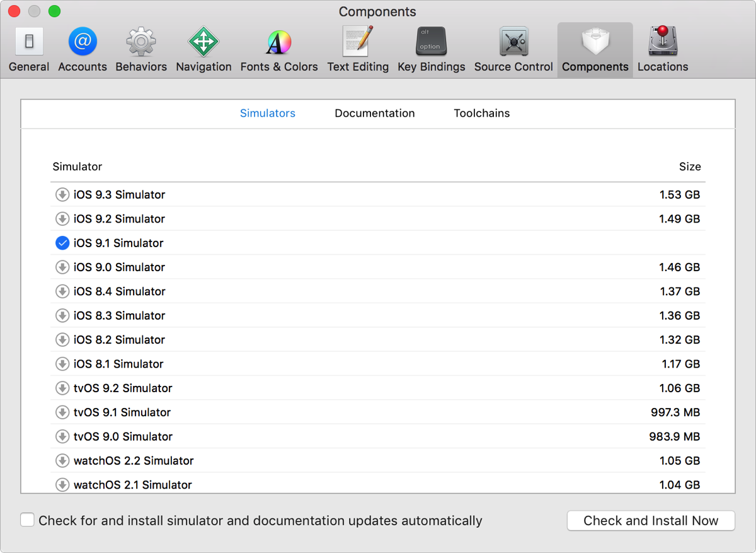756x553 pixels.
Task: Select the iOS 8.4 Simulator label
Action: click(120, 291)
